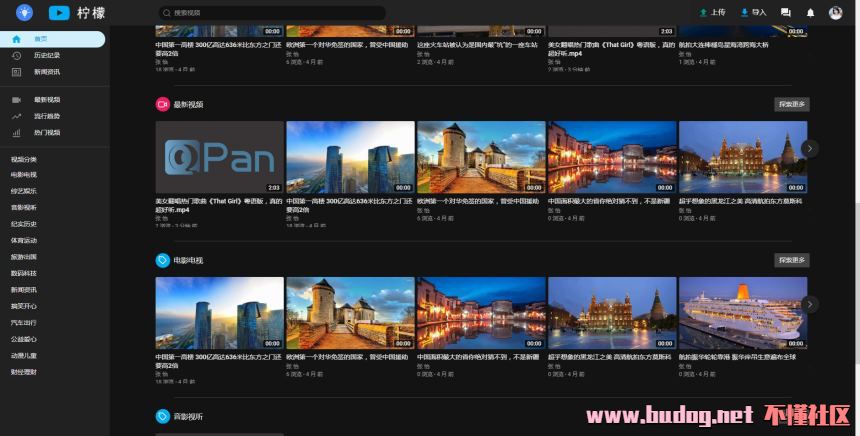
Task: Click the 流行趋势 trending arrow icon
Action: 16,116
